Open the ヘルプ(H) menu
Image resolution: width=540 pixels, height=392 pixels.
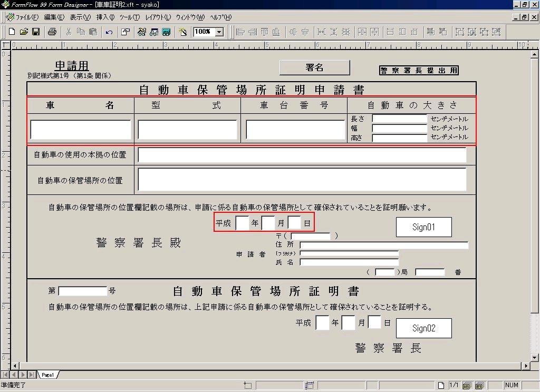point(221,17)
